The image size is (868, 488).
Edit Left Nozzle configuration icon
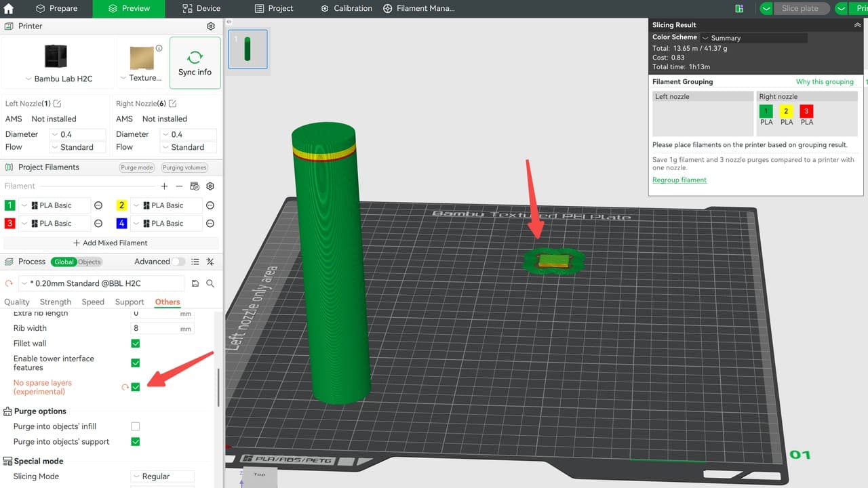click(x=58, y=104)
